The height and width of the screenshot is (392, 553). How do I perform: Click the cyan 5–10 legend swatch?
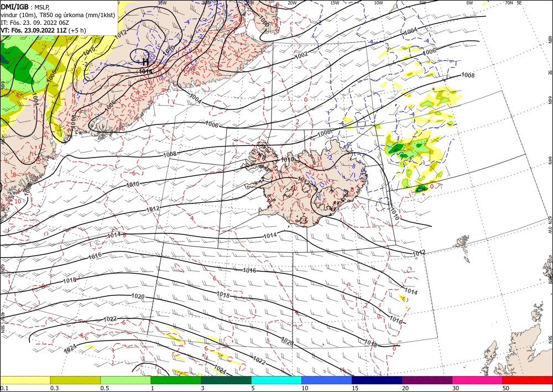(x=276, y=380)
